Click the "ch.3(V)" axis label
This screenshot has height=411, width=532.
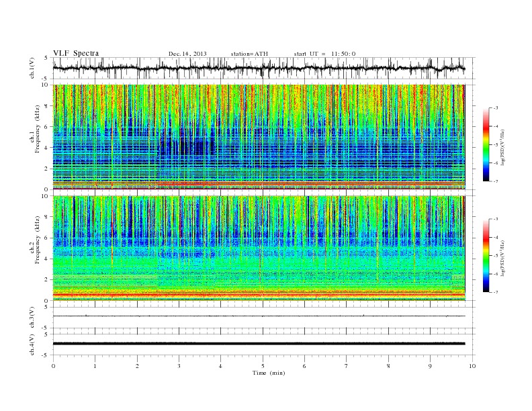[32, 318]
